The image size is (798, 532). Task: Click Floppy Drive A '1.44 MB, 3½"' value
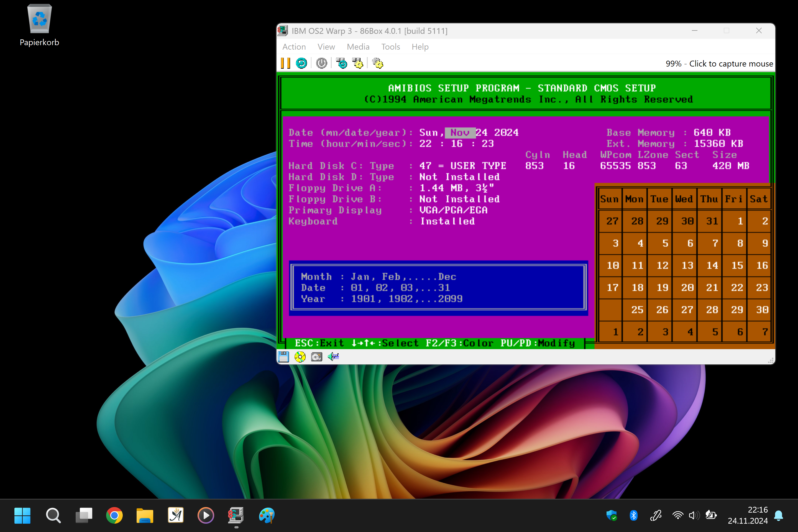[x=457, y=188]
